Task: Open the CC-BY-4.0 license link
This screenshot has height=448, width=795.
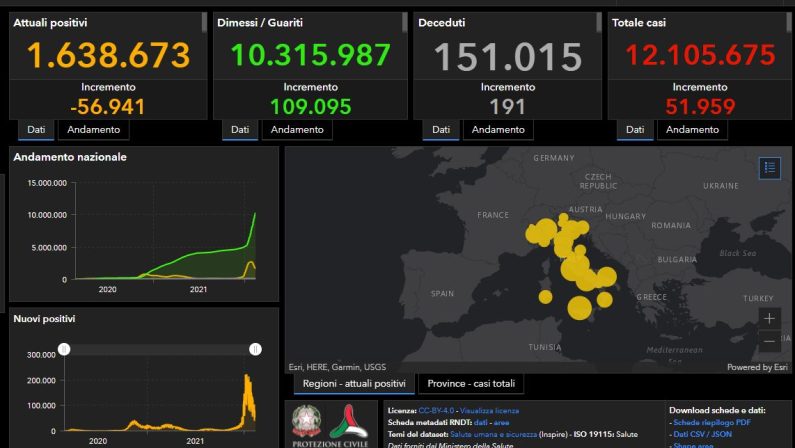Action: [436, 410]
